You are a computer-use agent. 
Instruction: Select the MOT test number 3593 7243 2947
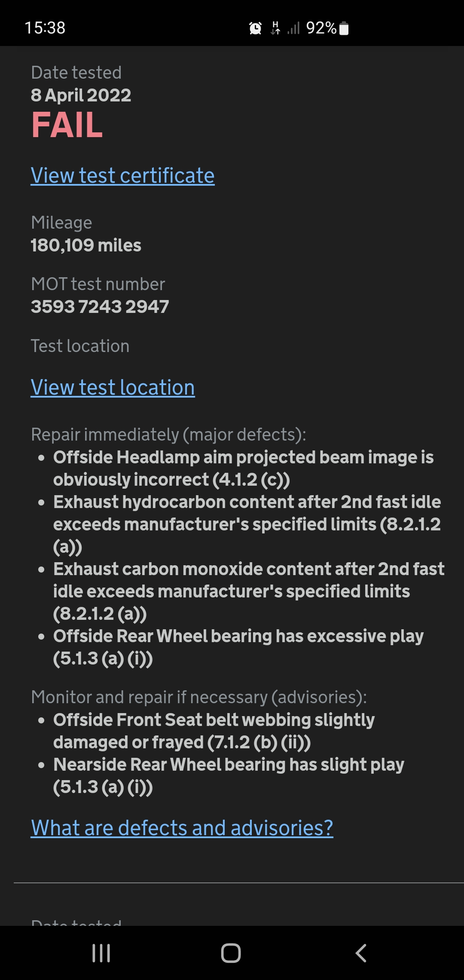(100, 307)
